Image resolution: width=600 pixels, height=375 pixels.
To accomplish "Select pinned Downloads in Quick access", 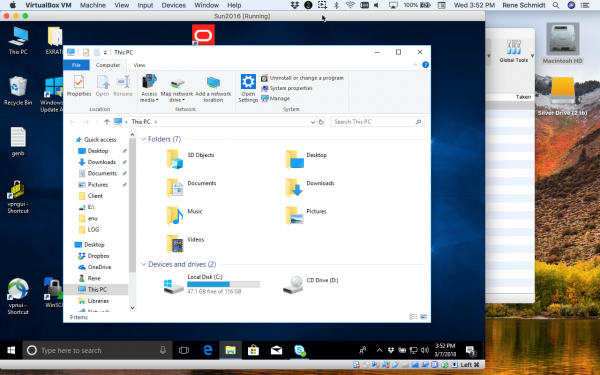I will pos(102,162).
